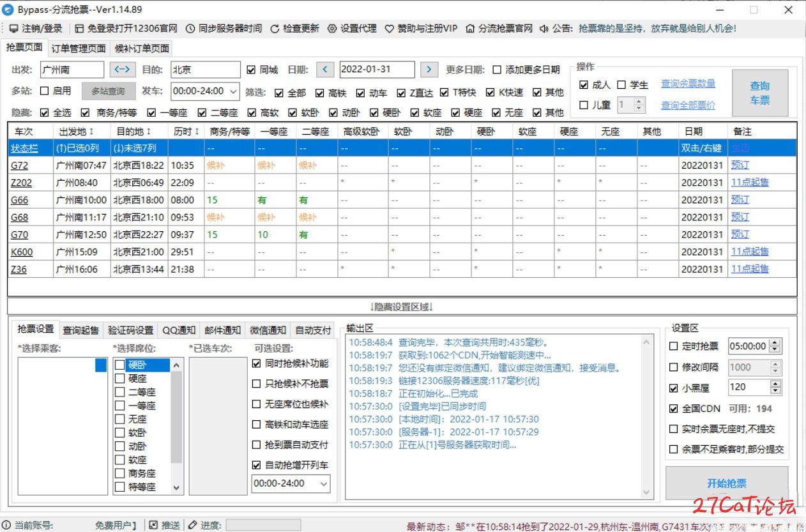Click the 查询余票数量 link
This screenshot has width=806, height=532.
point(688,84)
